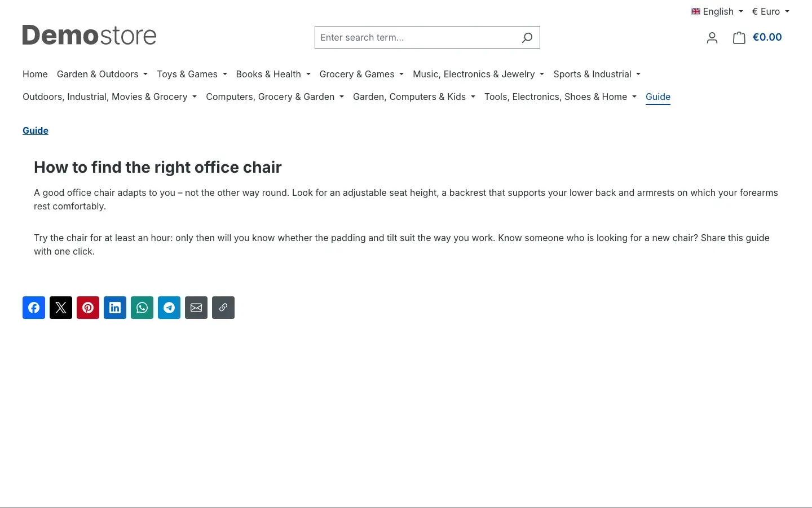Open Garden, Computers & Kids menu
Image resolution: width=812 pixels, height=508 pixels.
[414, 97]
